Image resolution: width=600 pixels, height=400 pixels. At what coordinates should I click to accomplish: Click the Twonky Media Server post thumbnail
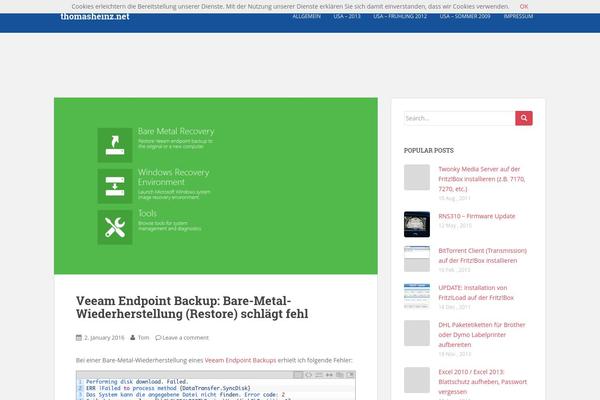(x=417, y=177)
